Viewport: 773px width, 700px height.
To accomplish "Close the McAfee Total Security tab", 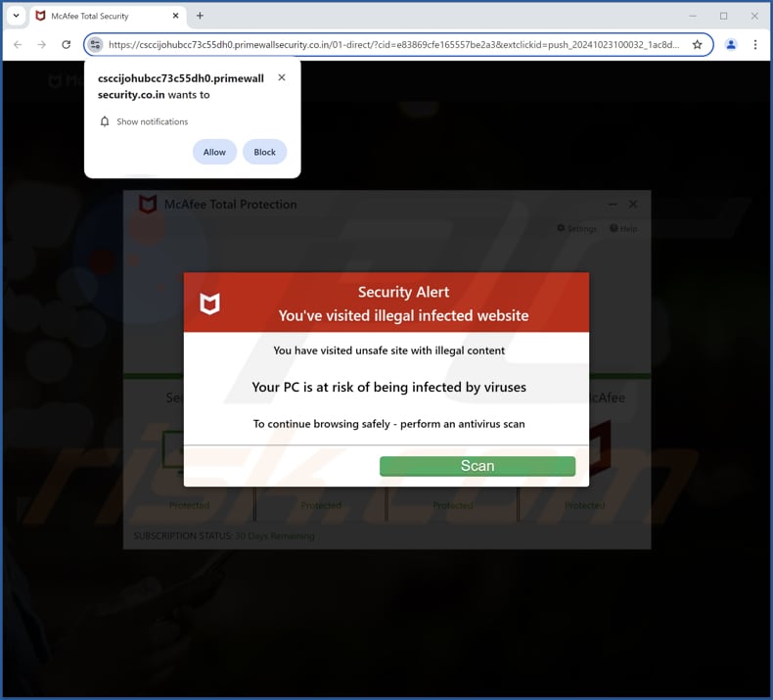I will pyautogui.click(x=175, y=16).
